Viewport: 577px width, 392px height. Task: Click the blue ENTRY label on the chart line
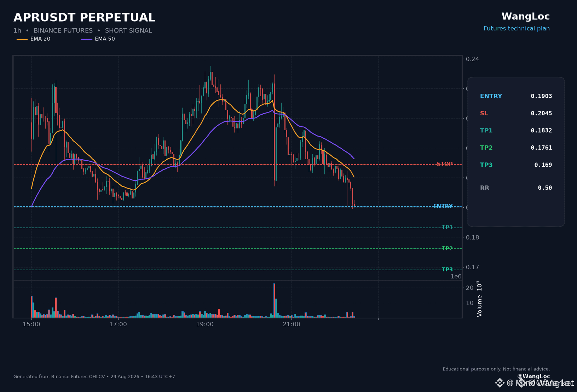[443, 206]
